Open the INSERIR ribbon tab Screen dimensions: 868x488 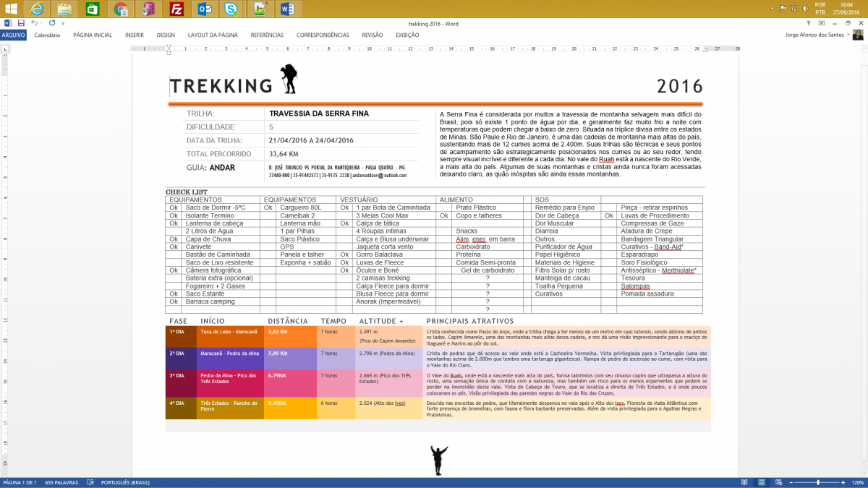click(134, 35)
